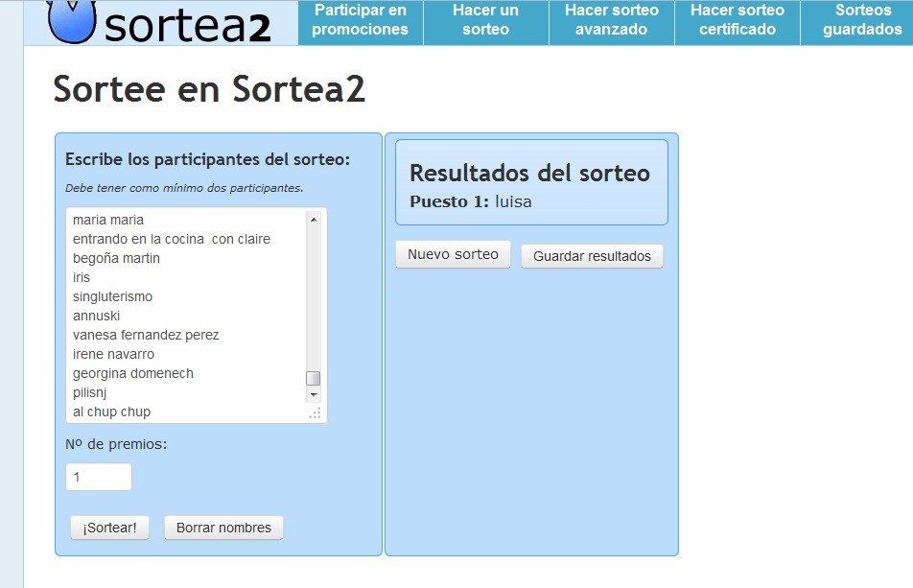913x588 pixels.
Task: Start a Nuevo sorteo
Action: pos(453,255)
